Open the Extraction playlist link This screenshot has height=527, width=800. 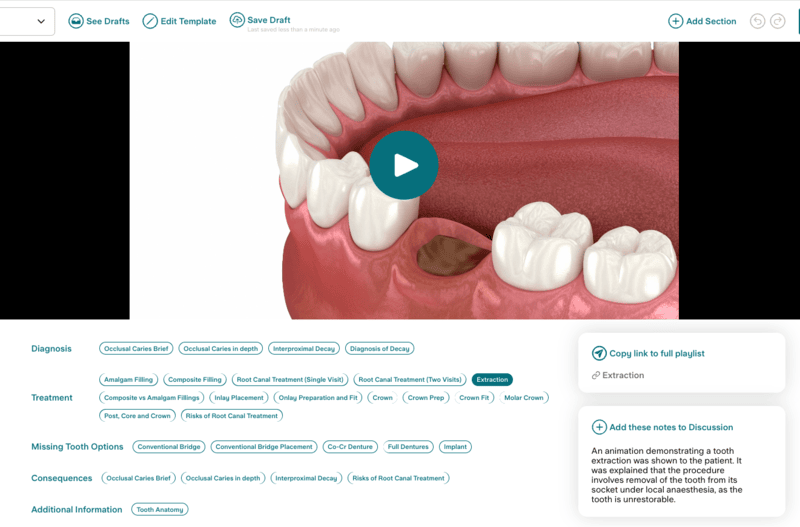click(623, 375)
